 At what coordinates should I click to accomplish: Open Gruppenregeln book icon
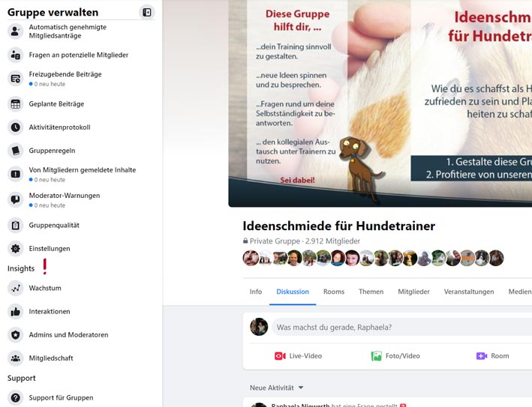pyautogui.click(x=15, y=151)
